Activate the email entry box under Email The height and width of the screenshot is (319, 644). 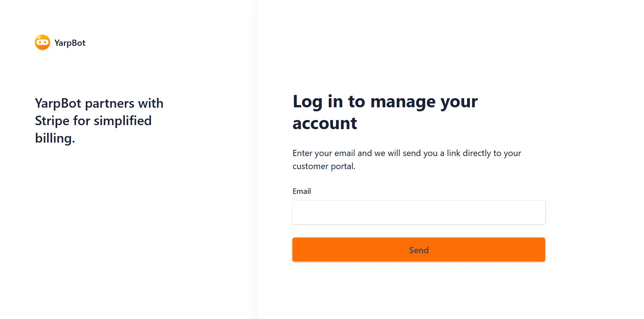418,212
